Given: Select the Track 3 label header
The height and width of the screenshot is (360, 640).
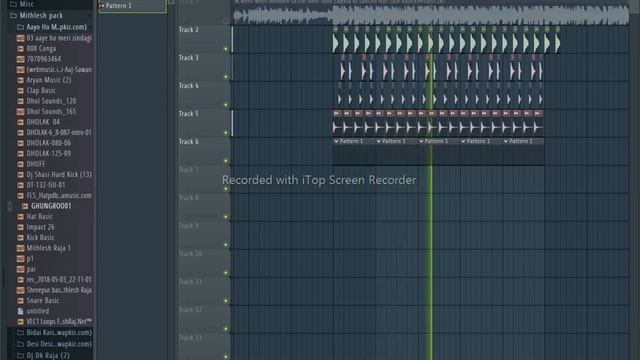Looking at the screenshot, I should click(x=189, y=58).
